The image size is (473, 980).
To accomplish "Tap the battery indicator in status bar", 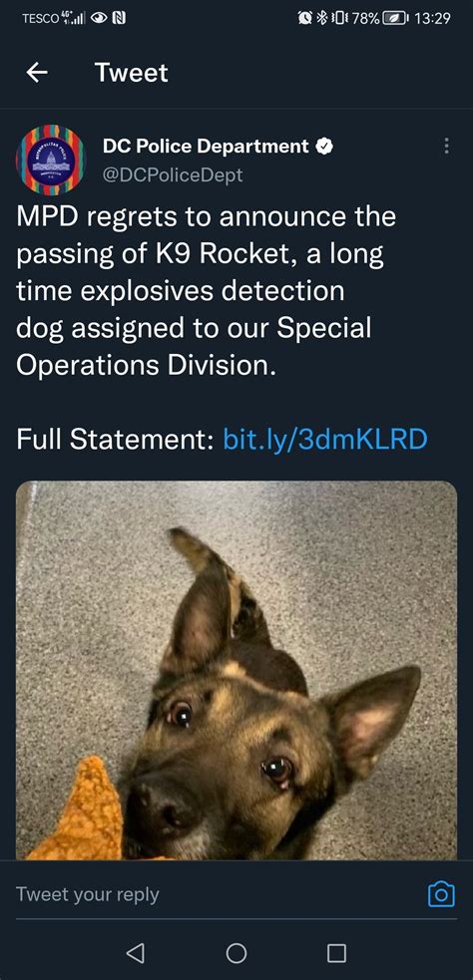I will tap(381, 18).
